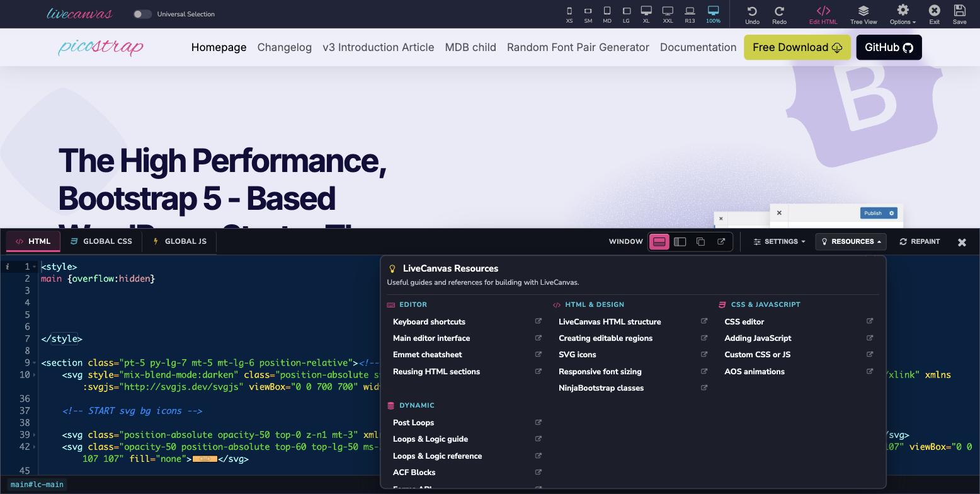Screen dimensions: 980x494
Task: Expand the folded svg at line 39
Action: click(x=35, y=435)
